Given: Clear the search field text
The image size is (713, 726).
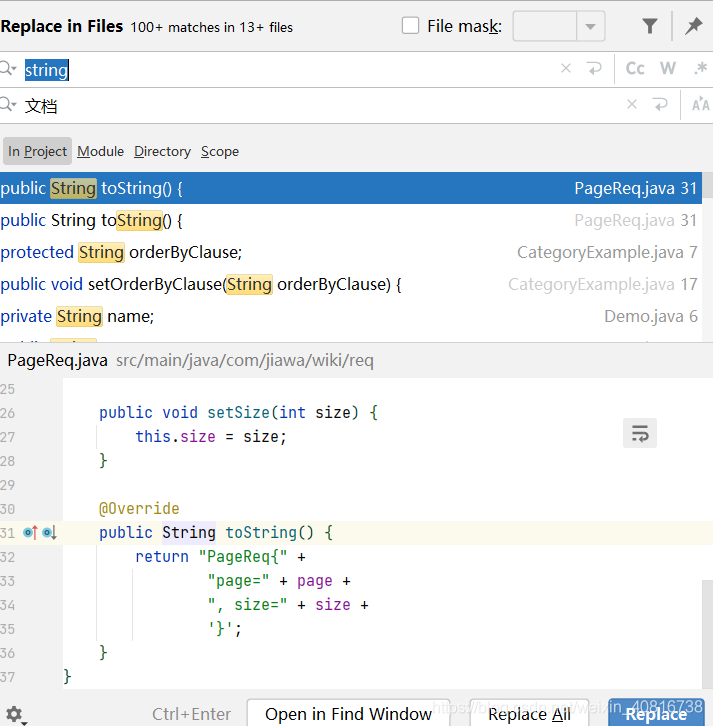Looking at the screenshot, I should [566, 69].
